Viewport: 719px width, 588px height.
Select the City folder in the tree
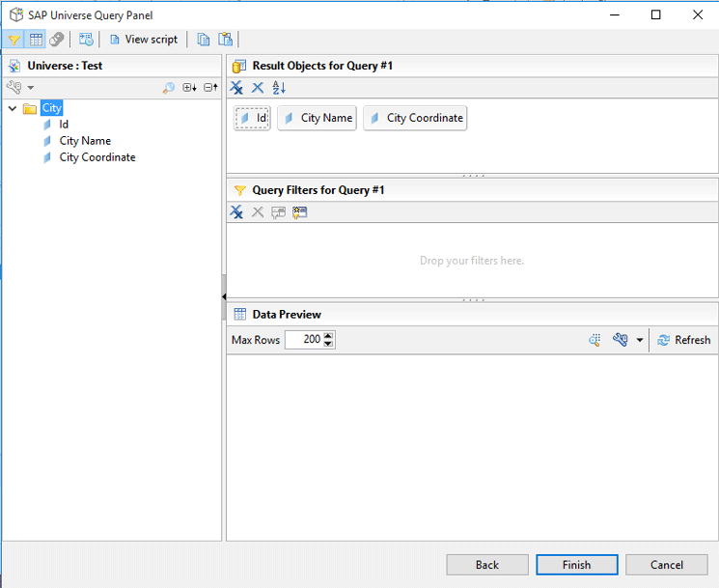[x=51, y=108]
